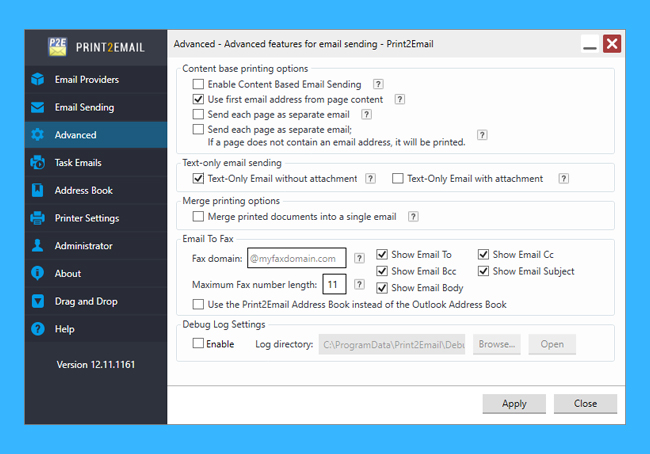Click Open log directory button

[552, 344]
